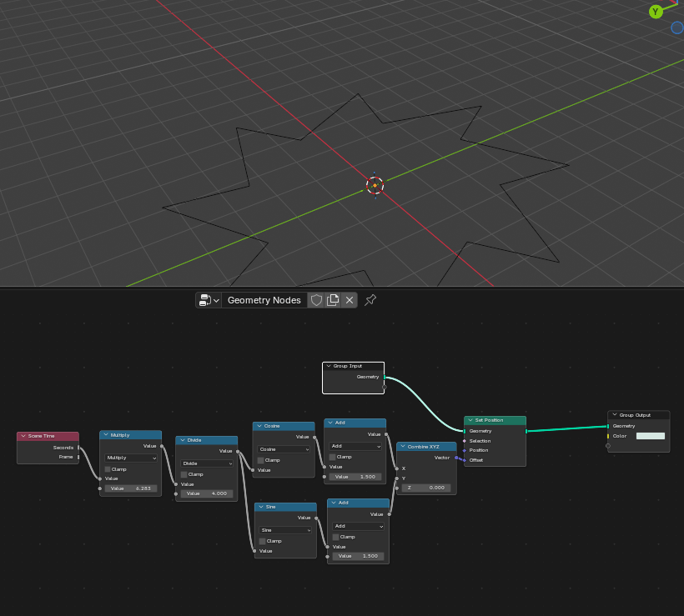Open Sine node operation dropdown
The width and height of the screenshot is (684, 616).
285,530
